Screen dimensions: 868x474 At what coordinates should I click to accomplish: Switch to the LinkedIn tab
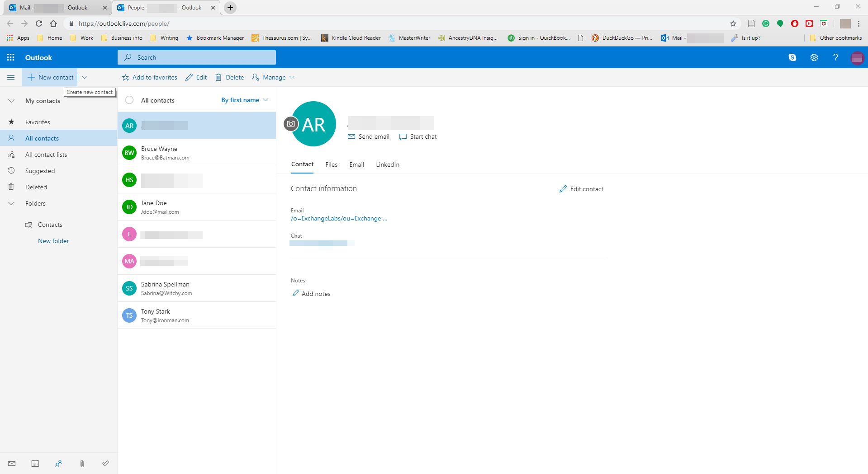coord(388,164)
